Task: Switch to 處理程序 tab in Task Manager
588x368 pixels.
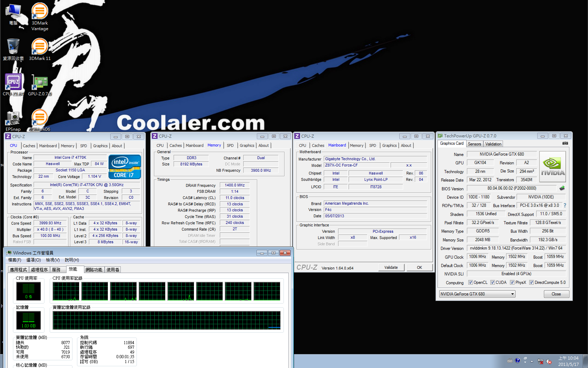Action: [x=39, y=270]
